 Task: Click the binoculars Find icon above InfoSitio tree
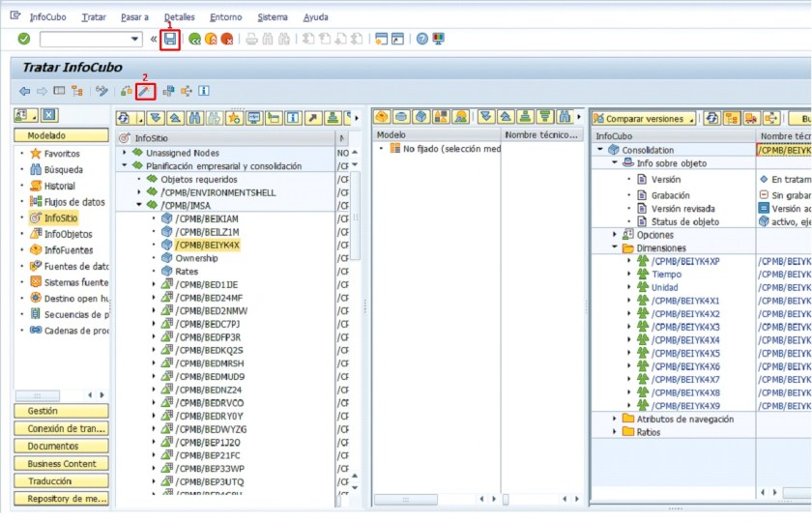coord(194,118)
